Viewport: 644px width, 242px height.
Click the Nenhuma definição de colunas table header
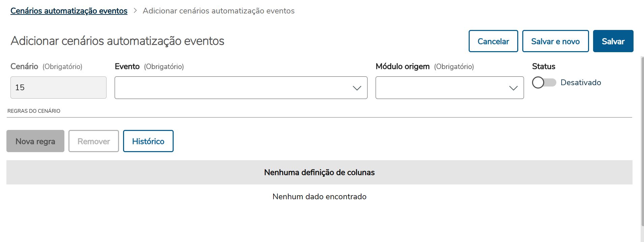(319, 172)
